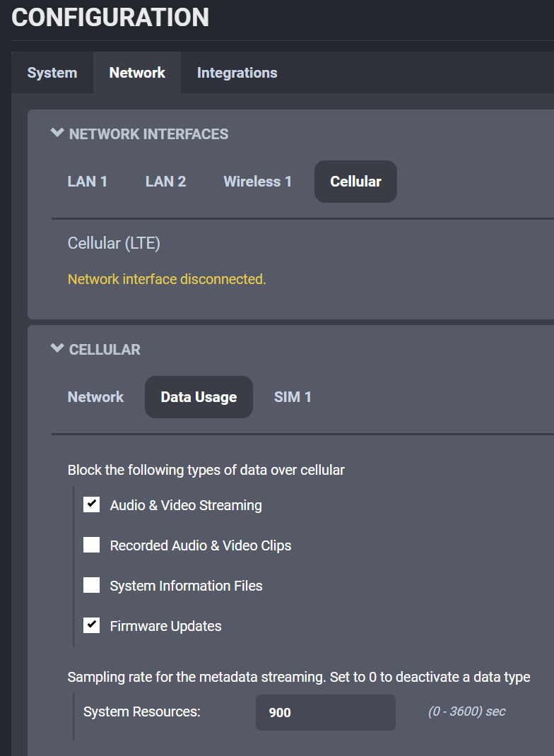Collapse the Cellular section chevron
Screen dimensions: 554x756
pyautogui.click(x=57, y=348)
